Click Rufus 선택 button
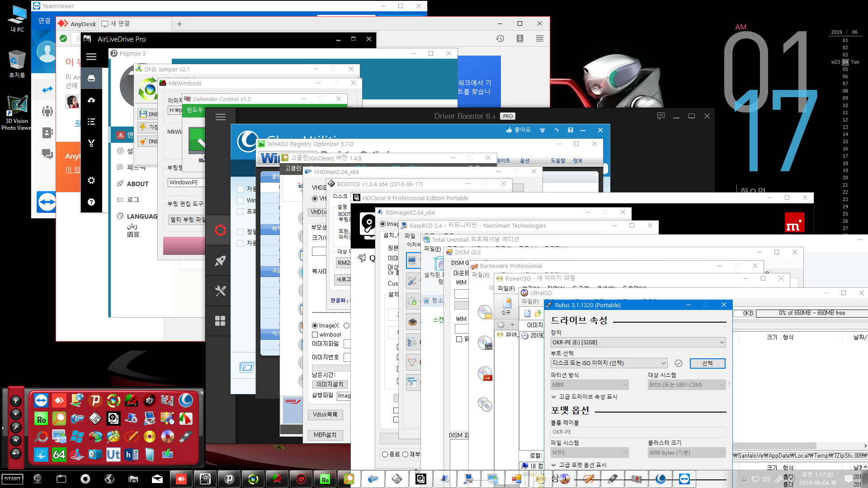The width and height of the screenshot is (868, 488). [708, 363]
